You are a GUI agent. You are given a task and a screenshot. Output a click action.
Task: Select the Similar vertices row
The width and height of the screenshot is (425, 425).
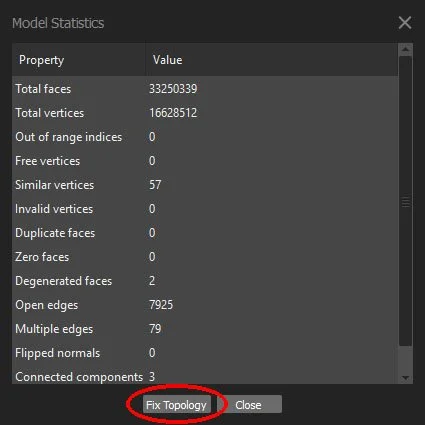205,185
